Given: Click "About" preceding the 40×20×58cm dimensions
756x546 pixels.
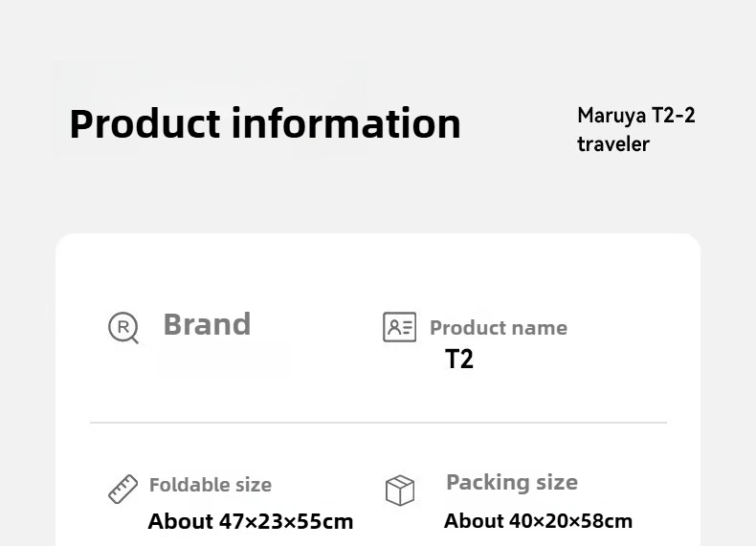Looking at the screenshot, I should pos(476,521).
